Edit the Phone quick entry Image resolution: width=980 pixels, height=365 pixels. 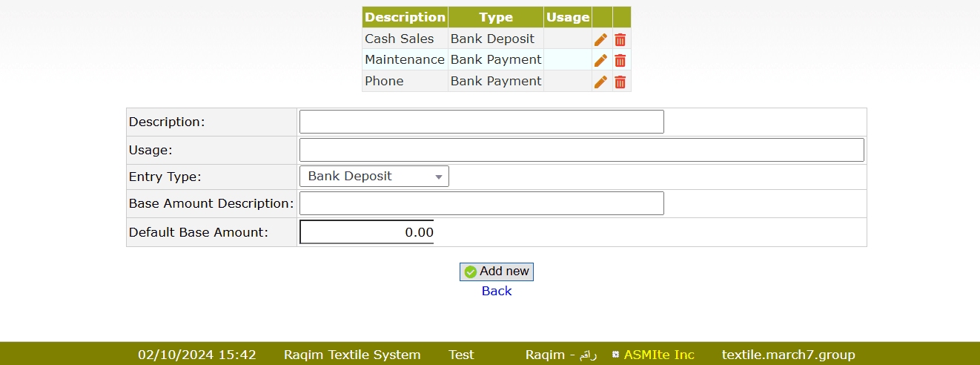tap(600, 81)
